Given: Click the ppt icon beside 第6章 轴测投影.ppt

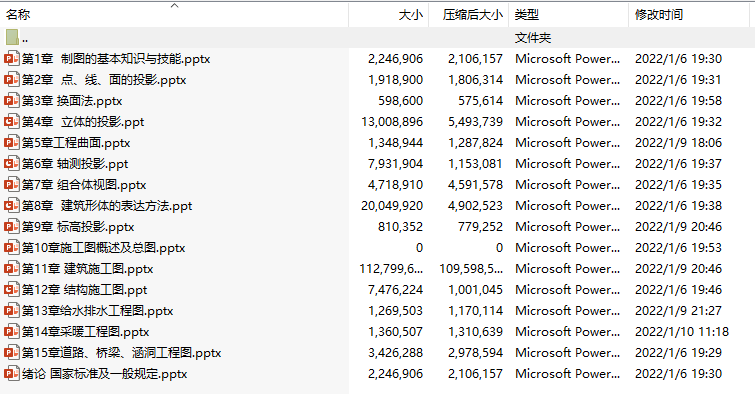Looking at the screenshot, I should [x=12, y=164].
